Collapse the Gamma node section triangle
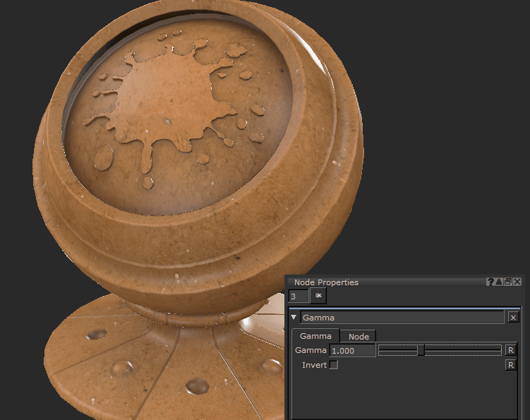This screenshot has height=420, width=530. pyautogui.click(x=294, y=318)
